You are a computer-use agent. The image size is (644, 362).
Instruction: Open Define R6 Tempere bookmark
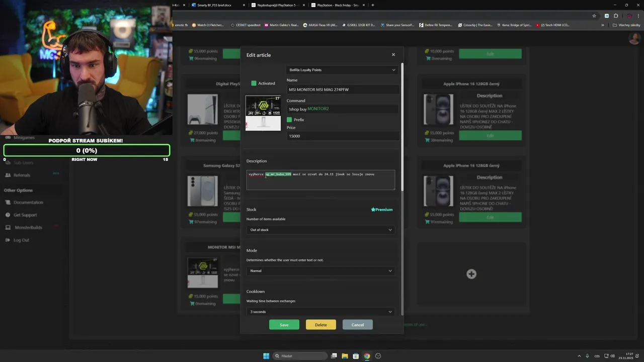(436, 25)
